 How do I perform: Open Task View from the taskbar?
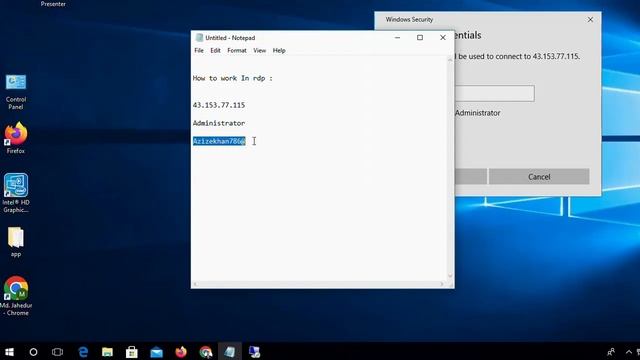58,352
